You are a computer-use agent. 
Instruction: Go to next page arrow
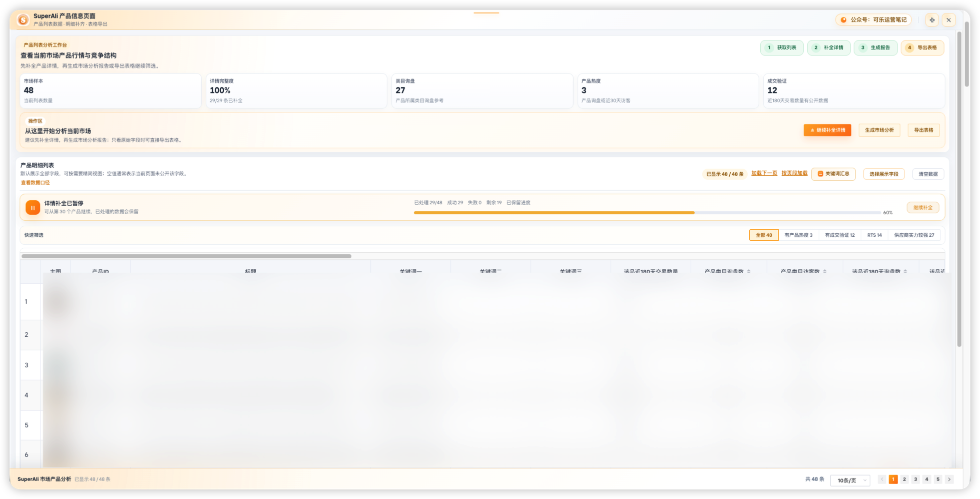coord(949,479)
